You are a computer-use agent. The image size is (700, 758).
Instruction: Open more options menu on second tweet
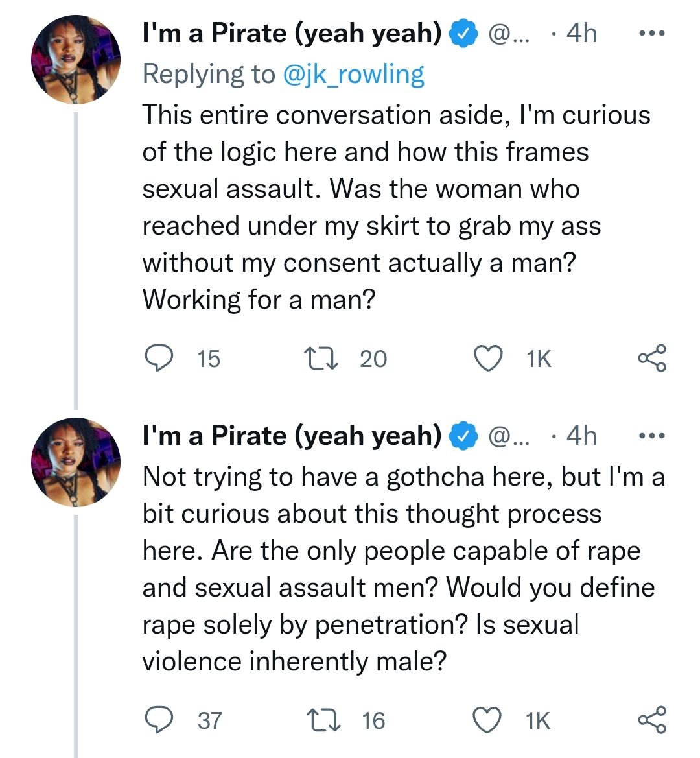(x=652, y=436)
